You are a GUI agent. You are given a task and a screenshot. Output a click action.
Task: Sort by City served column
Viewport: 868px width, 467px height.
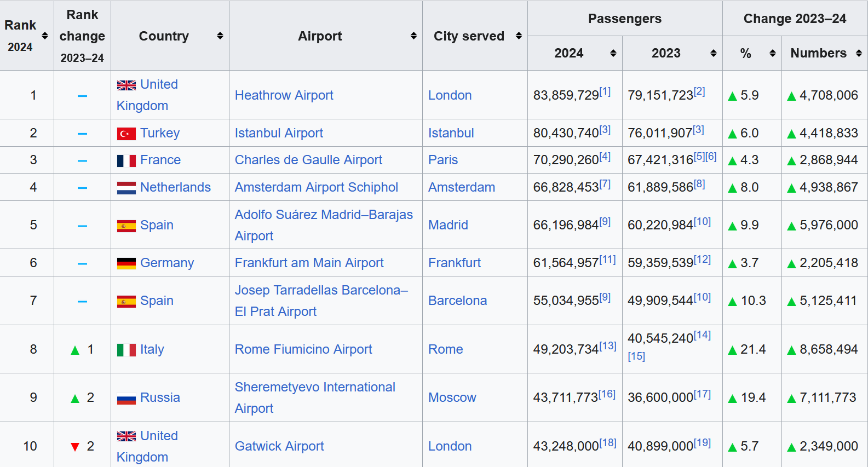point(519,36)
